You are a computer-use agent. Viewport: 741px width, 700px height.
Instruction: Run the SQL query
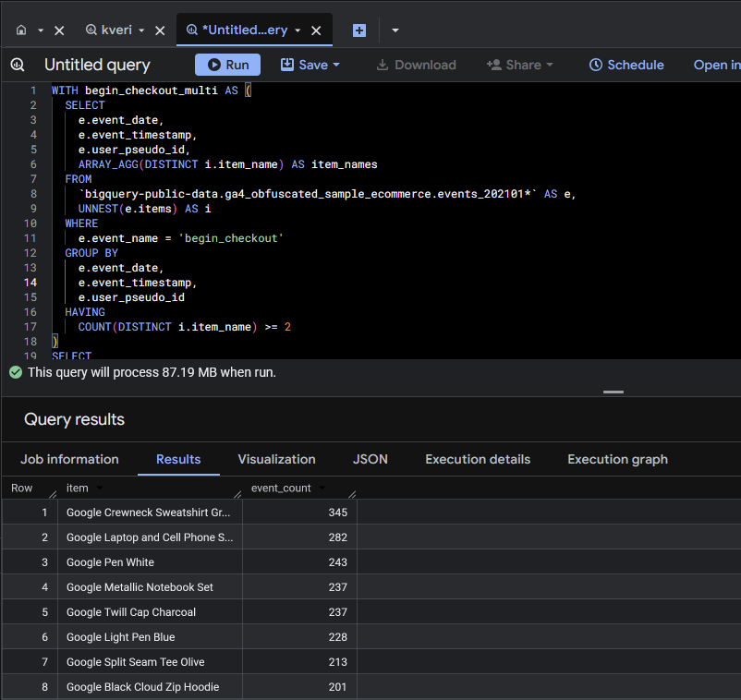pos(227,65)
